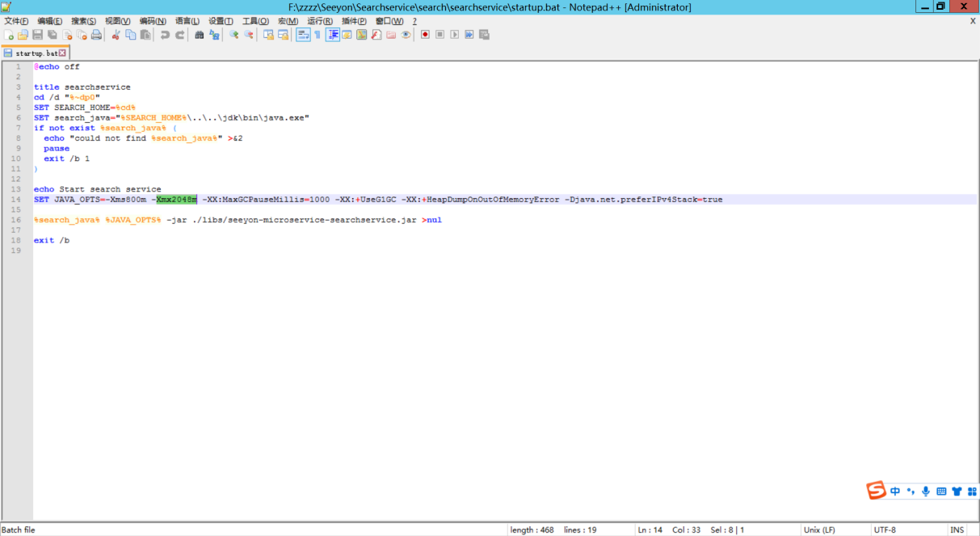Toggle INS insert mode in the status bar
Screen dimensions: 980x536
pyautogui.click(x=957, y=530)
